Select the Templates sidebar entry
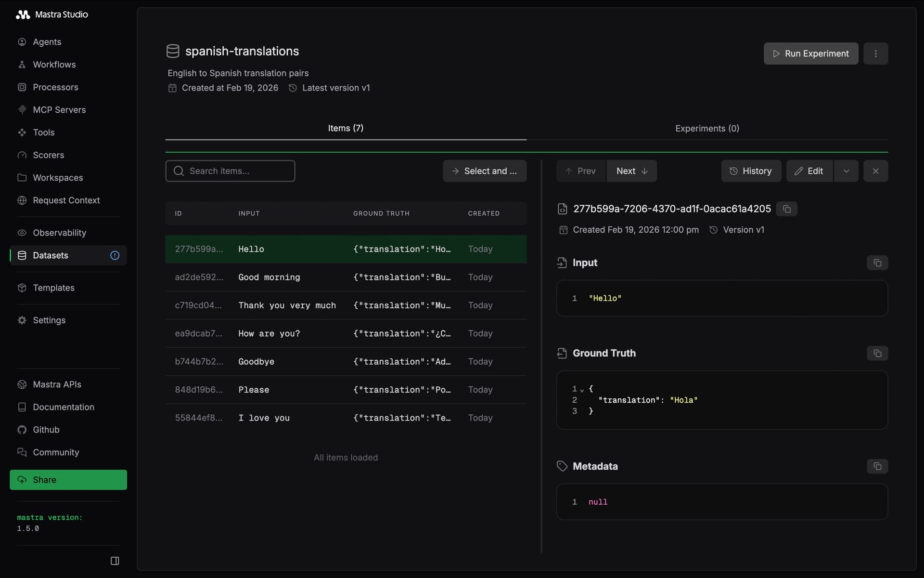 [x=53, y=288]
